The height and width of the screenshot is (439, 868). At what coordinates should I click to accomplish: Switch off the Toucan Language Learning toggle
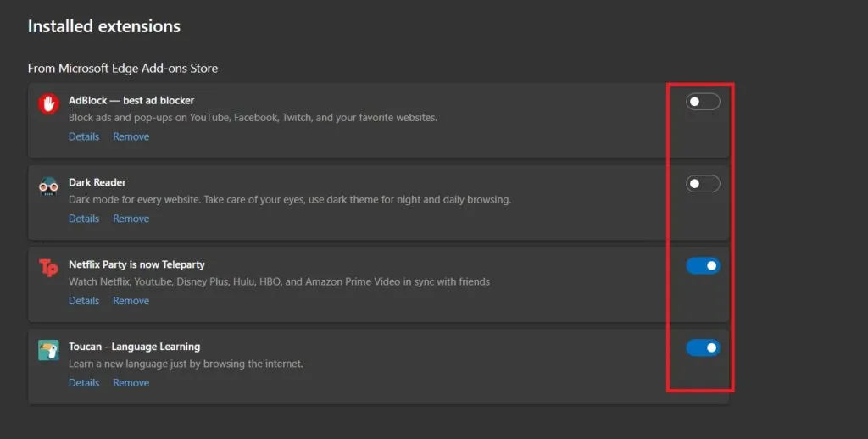(703, 347)
